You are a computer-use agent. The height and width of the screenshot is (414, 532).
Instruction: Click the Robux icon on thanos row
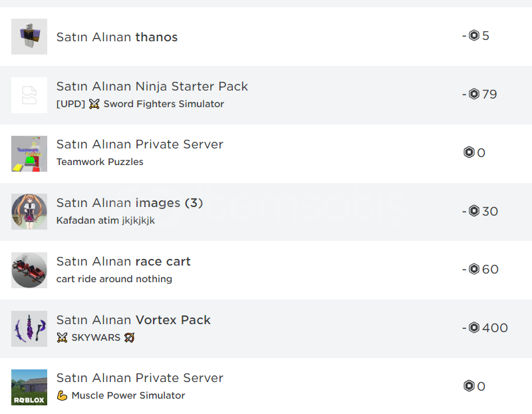click(x=474, y=35)
